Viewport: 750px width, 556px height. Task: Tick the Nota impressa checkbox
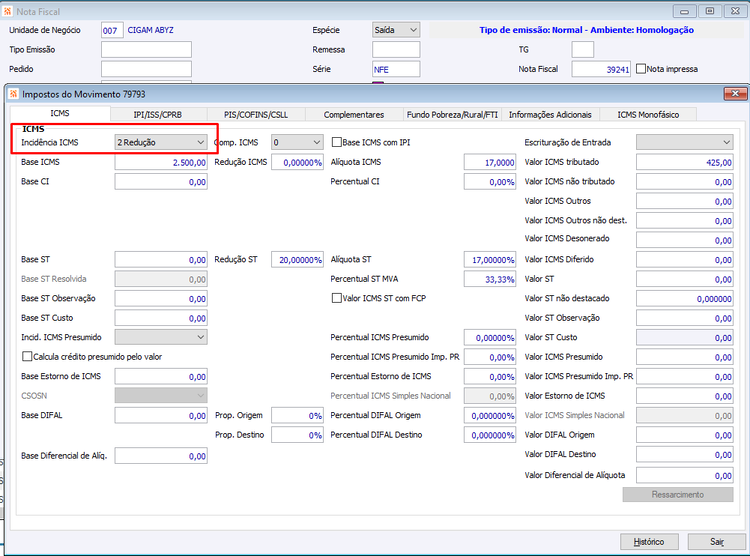pos(641,69)
